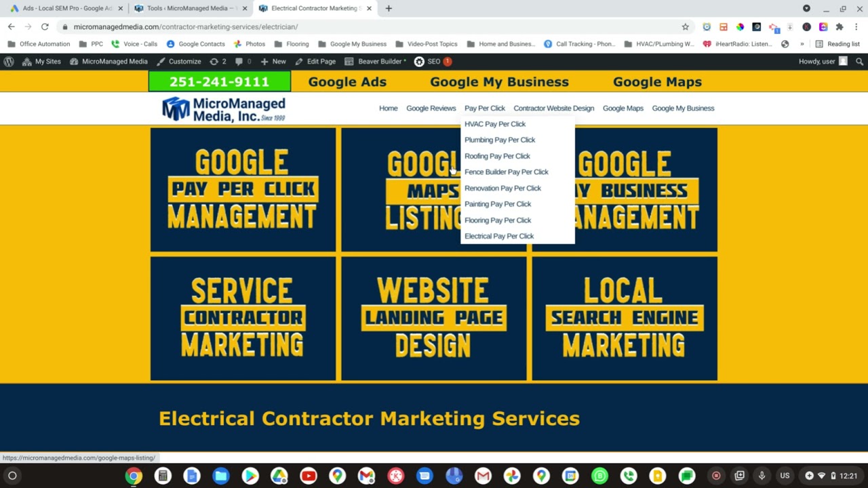The image size is (868, 488).
Task: Open the comments bubble in admin bar
Action: point(243,61)
